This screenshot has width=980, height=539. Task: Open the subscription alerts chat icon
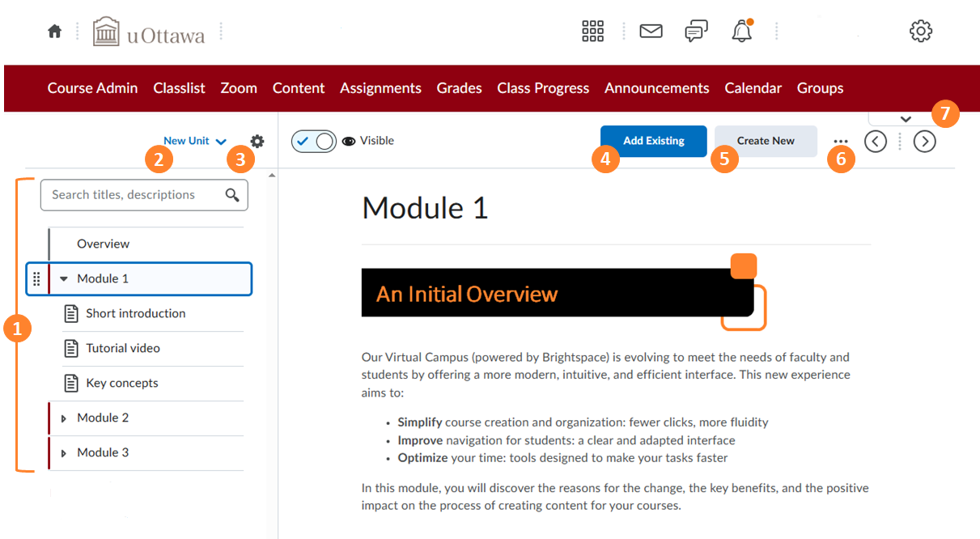(x=696, y=32)
